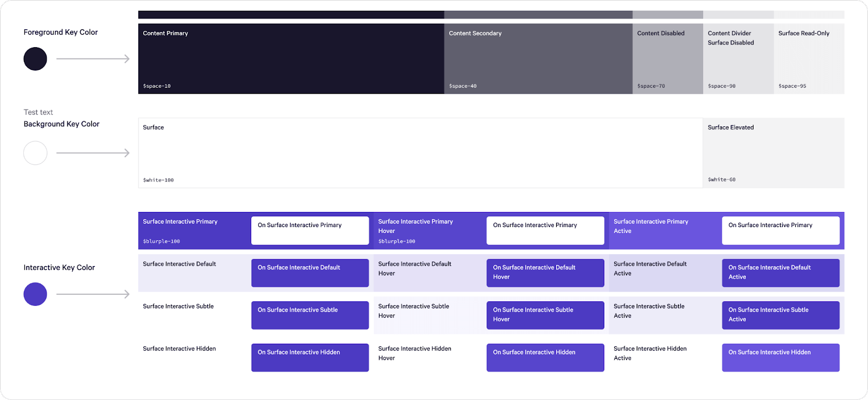868x400 pixels.
Task: Click On Surface Interactive Hidden beside the Hidden Hover label
Action: [x=545, y=357]
